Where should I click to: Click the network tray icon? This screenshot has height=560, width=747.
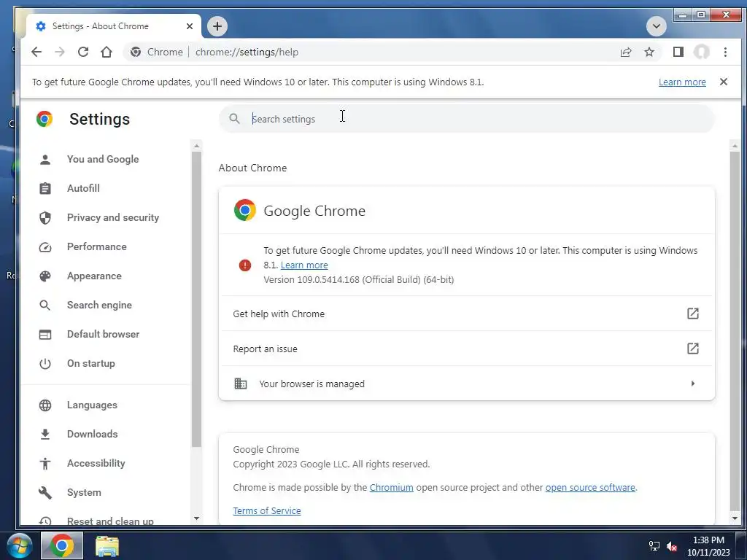[x=654, y=547]
